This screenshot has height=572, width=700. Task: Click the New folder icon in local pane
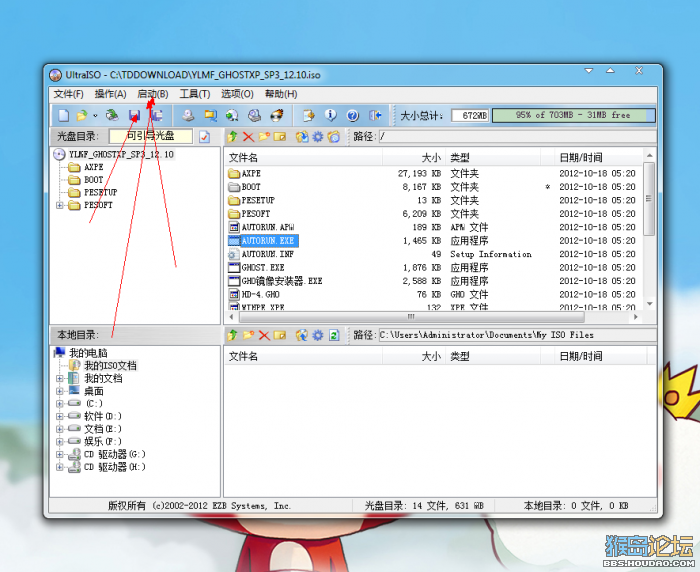pos(248,335)
